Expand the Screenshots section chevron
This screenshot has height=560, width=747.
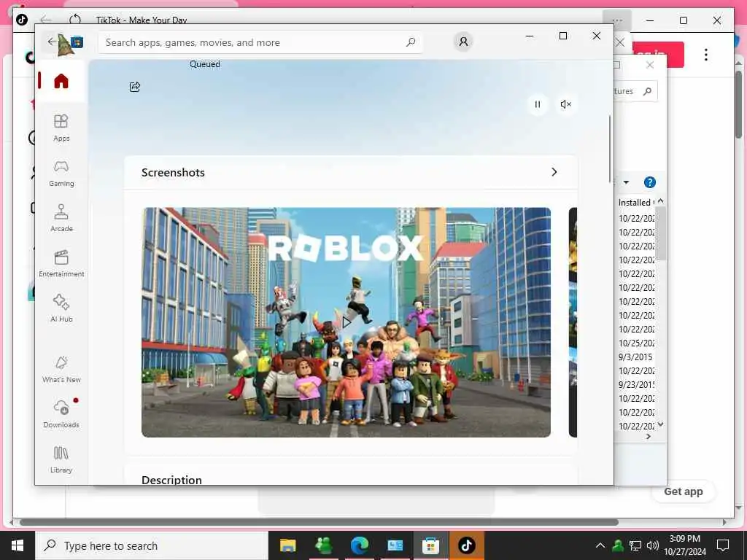[x=554, y=172]
